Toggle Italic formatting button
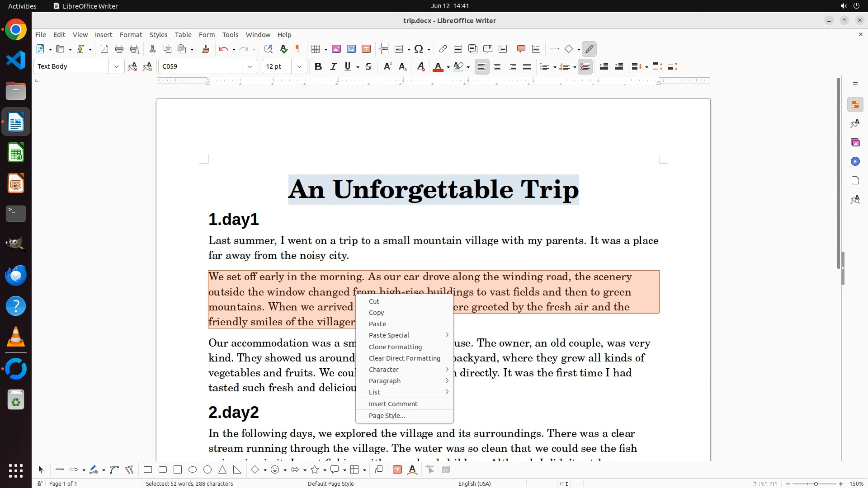The height and width of the screenshot is (488, 868). coord(333,66)
